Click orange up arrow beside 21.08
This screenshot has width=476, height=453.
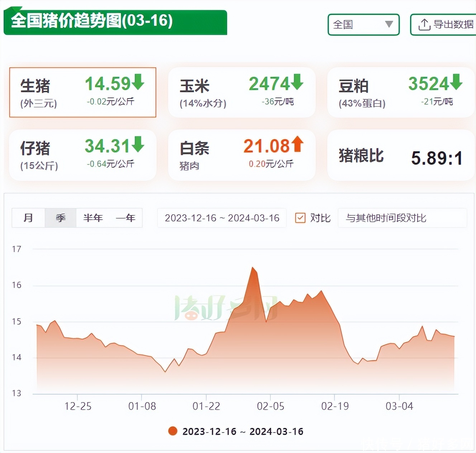tap(297, 144)
